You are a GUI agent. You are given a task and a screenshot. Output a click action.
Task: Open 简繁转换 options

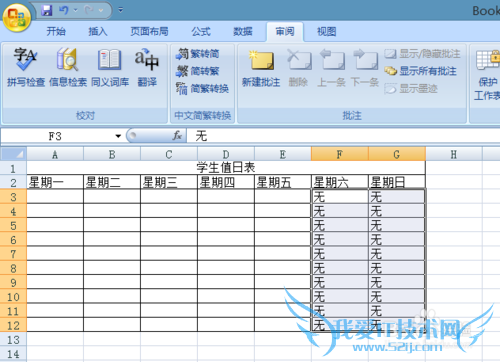(x=202, y=89)
